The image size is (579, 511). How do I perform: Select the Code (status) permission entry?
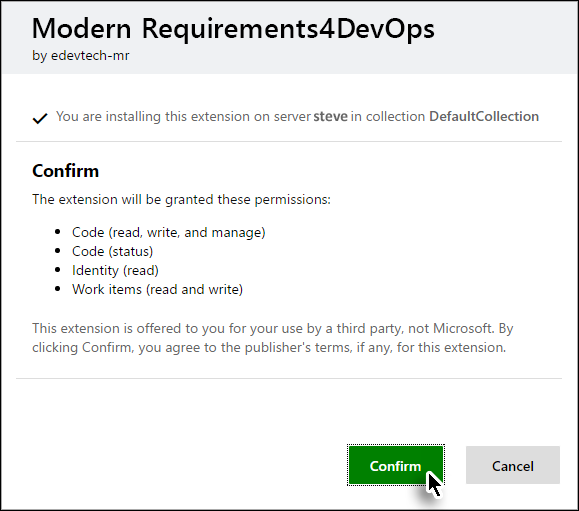click(x=112, y=251)
